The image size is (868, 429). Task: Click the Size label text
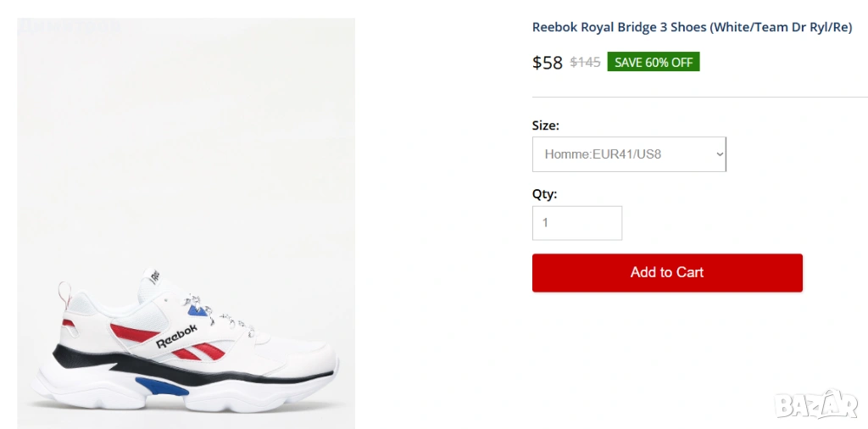[x=545, y=125]
